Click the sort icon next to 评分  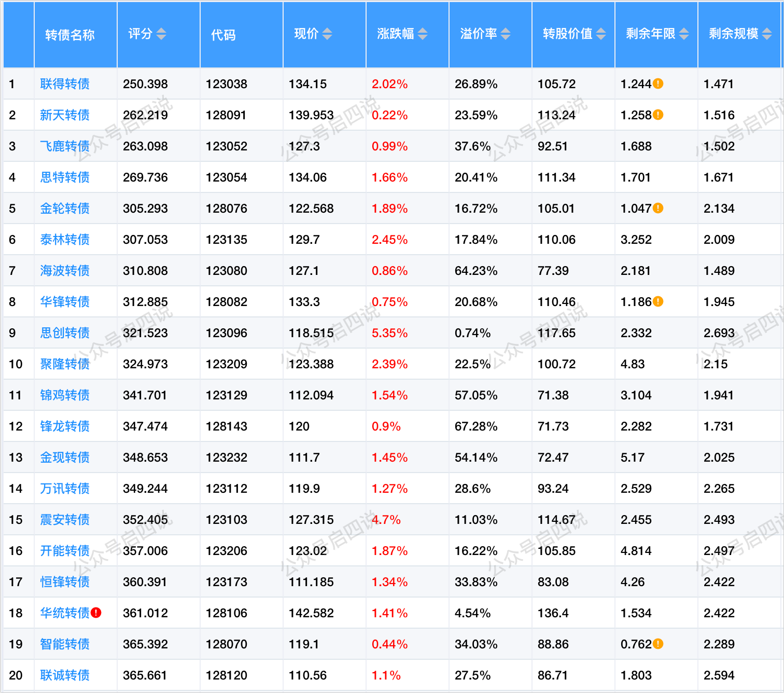point(161,34)
